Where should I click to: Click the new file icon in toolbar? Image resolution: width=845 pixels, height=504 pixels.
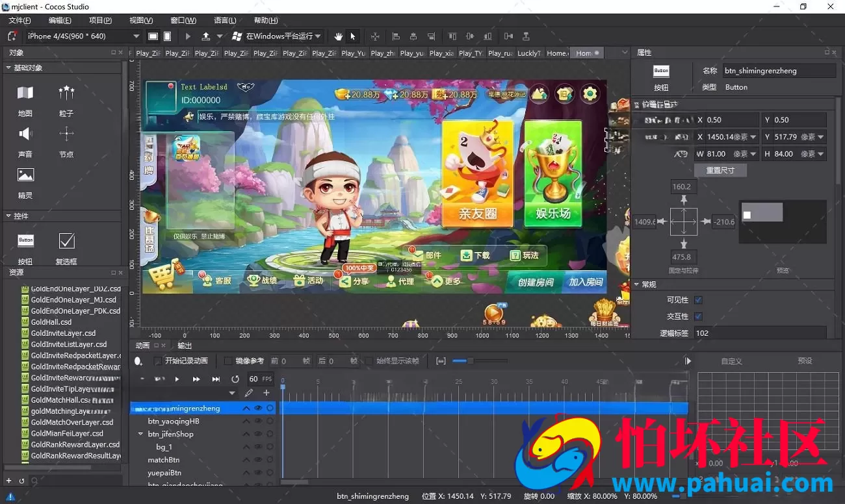point(12,36)
